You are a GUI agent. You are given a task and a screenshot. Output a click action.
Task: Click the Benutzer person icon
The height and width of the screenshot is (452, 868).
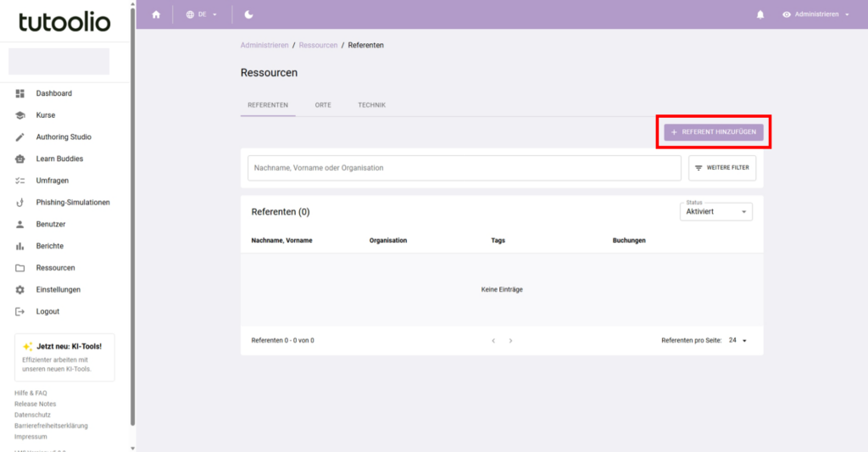20,224
